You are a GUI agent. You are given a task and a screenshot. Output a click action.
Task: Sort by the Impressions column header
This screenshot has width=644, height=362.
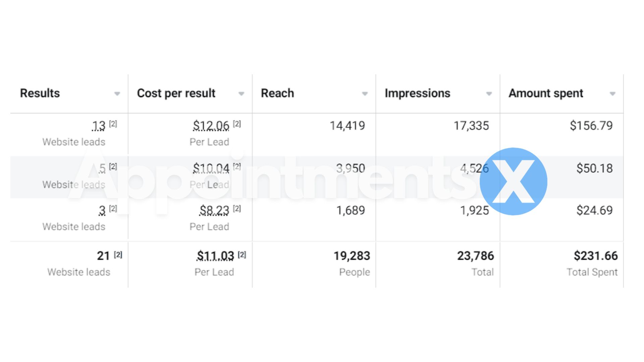tap(417, 93)
